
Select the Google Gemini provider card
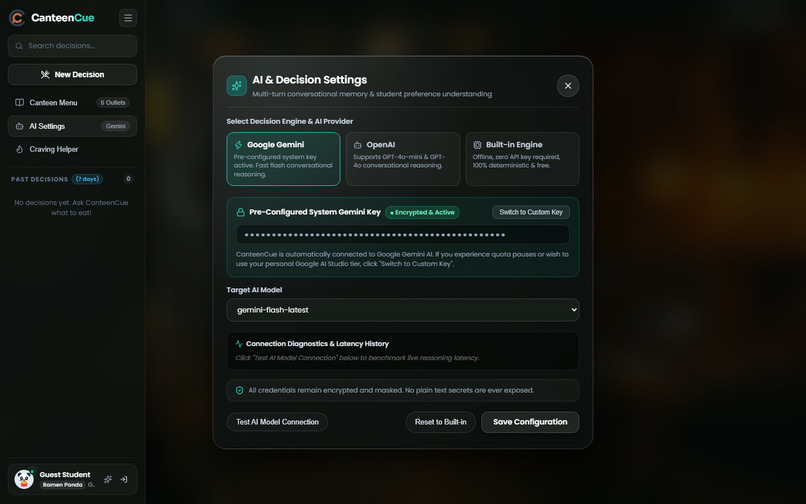pos(283,159)
